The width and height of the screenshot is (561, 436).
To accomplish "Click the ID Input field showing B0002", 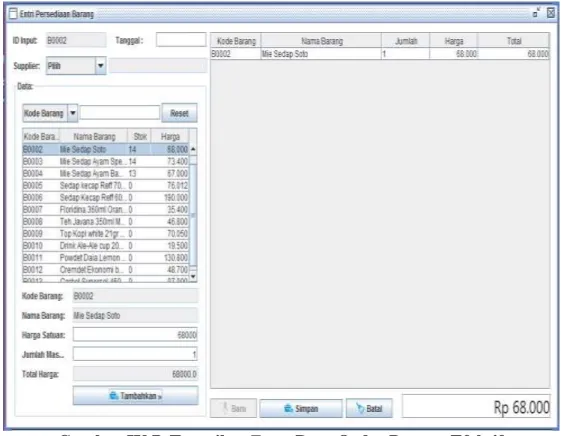I will (x=76, y=40).
